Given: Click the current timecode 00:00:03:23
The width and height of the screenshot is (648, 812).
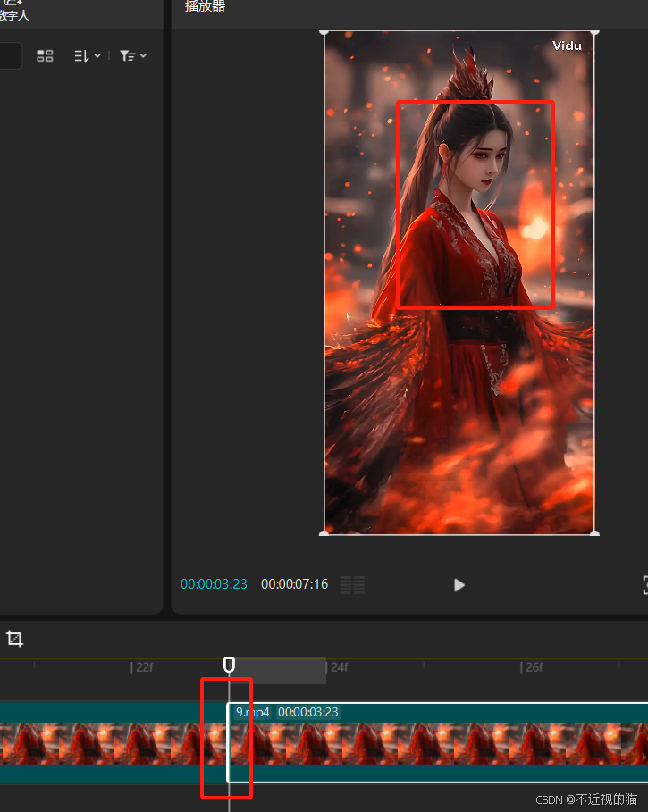Looking at the screenshot, I should [x=214, y=584].
